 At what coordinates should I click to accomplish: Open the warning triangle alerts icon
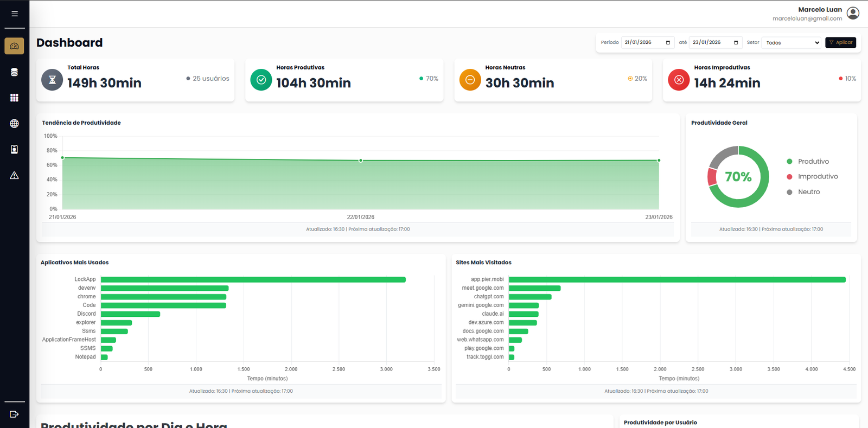15,175
